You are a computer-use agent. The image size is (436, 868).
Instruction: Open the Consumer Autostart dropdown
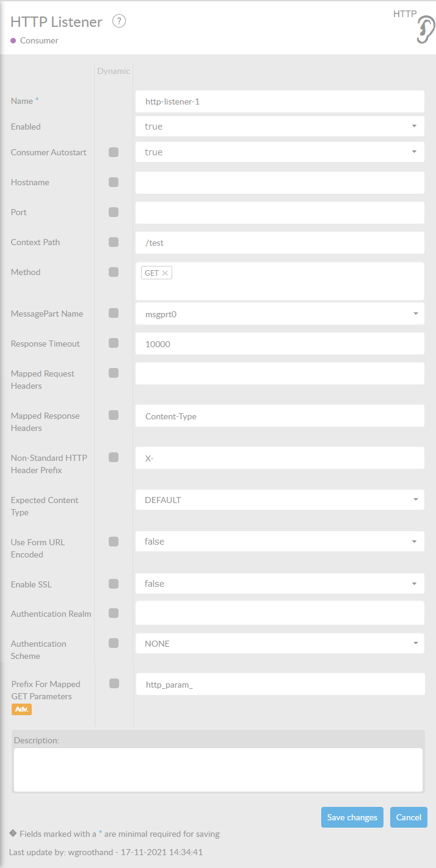point(280,152)
